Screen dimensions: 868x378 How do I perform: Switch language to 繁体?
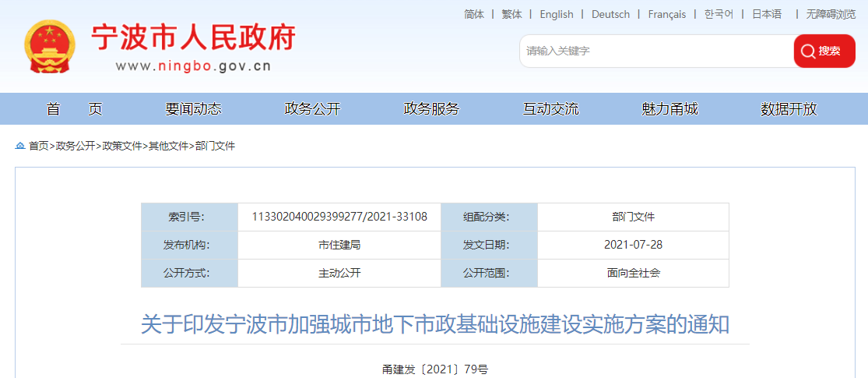tap(512, 14)
